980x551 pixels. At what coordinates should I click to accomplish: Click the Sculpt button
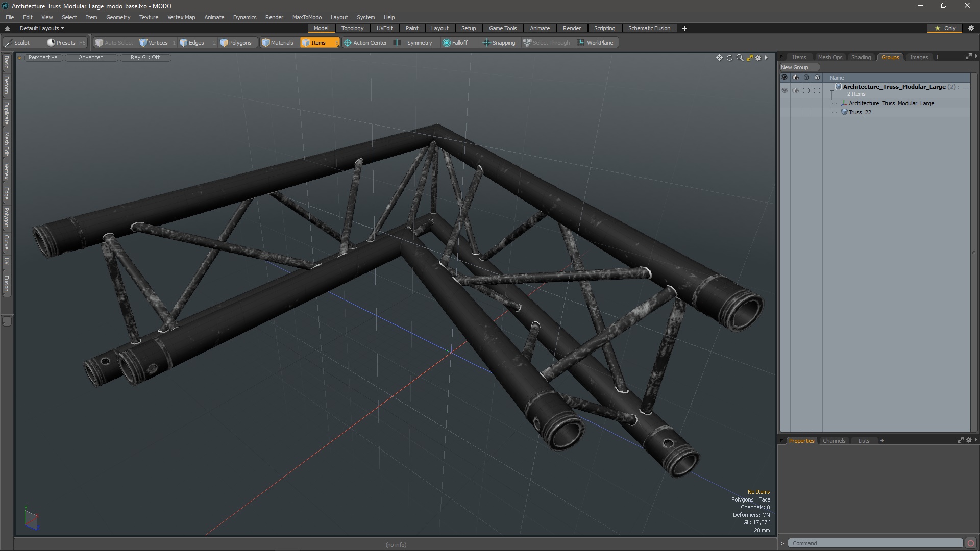pyautogui.click(x=21, y=43)
